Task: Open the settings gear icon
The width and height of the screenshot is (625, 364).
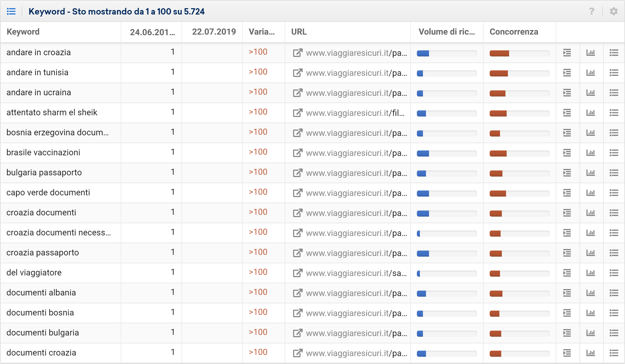Action: 614,12
